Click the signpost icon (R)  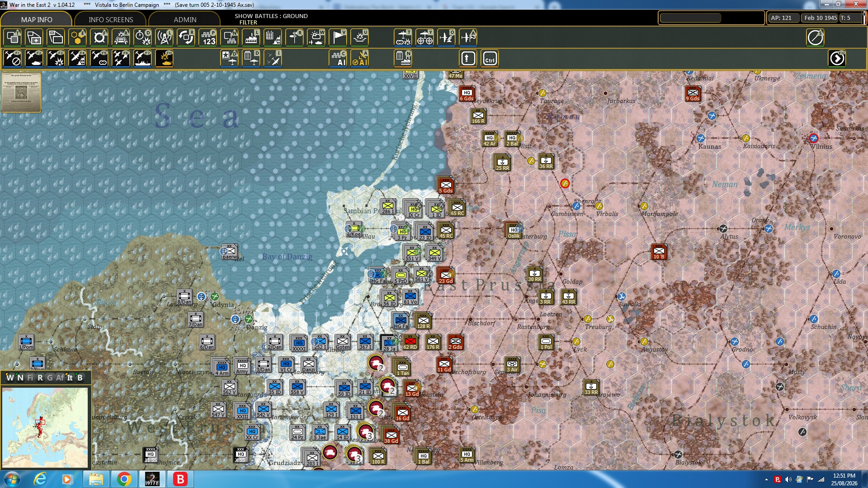pyautogui.click(x=295, y=38)
